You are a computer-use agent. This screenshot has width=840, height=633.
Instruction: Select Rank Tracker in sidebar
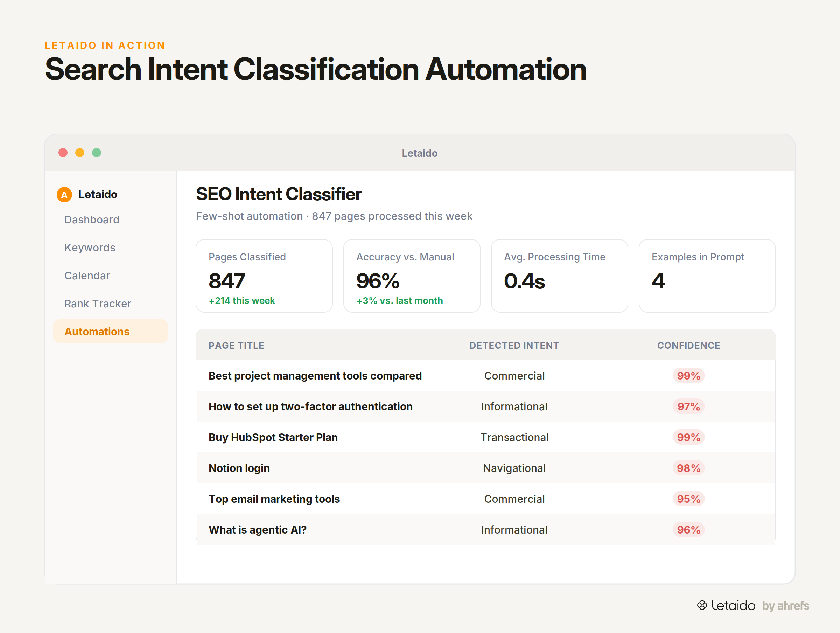(x=98, y=304)
